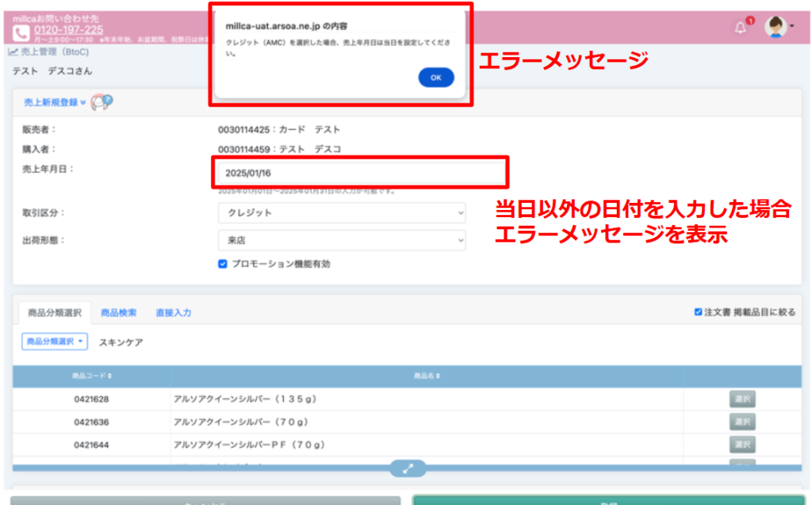This screenshot has width=812, height=505.
Task: Uncheck 注文書 掲載品目に絞る checkbox
Action: [x=698, y=312]
